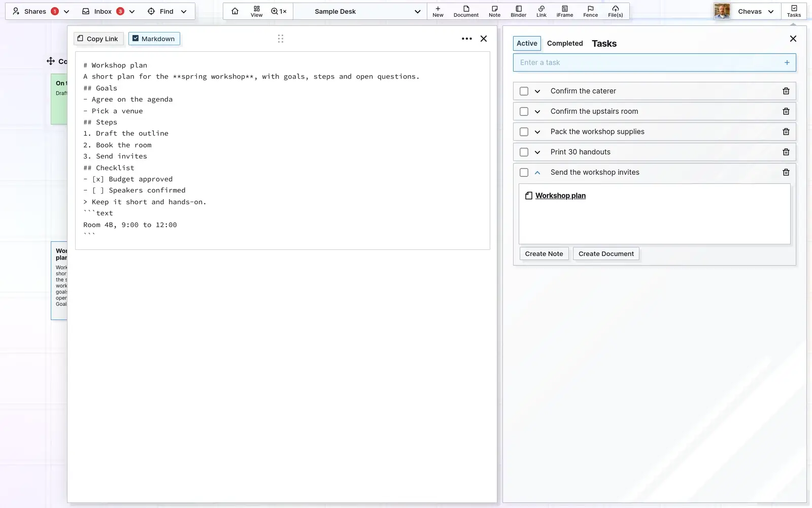Viewport: 812px width, 508px height.
Task: Check off Send the workshop invites
Action: coord(524,172)
